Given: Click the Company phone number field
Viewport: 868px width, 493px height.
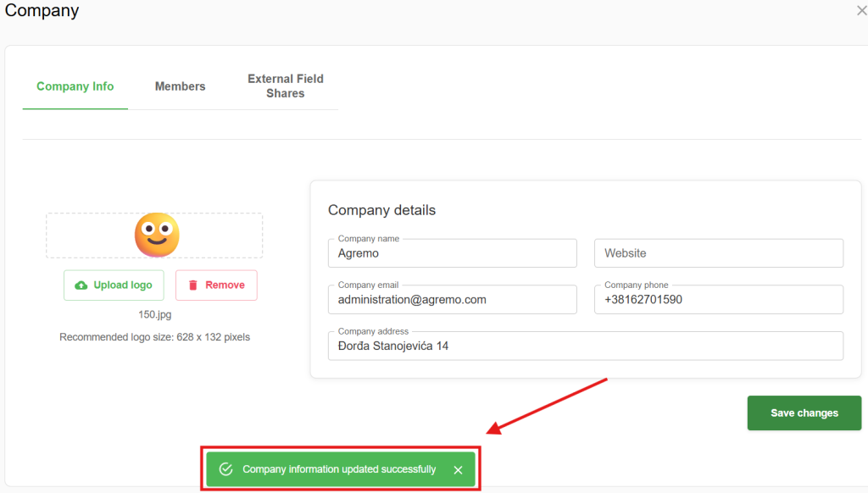Looking at the screenshot, I should click(x=718, y=300).
